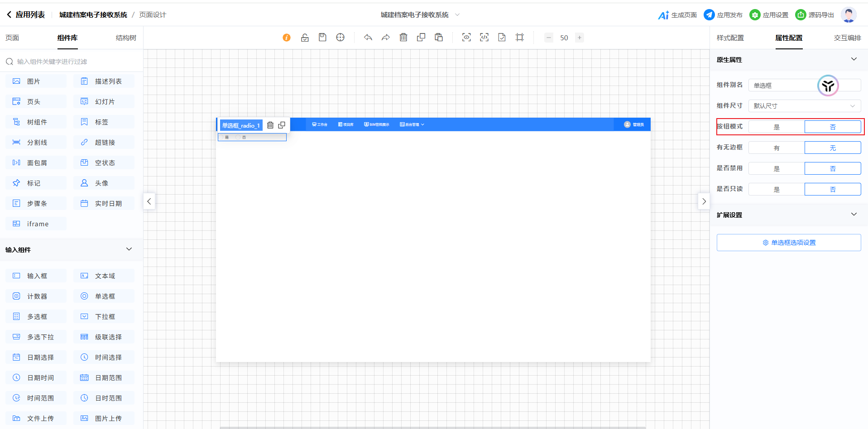
Task: Open the 组件尺寸 dropdown
Action: pos(804,106)
